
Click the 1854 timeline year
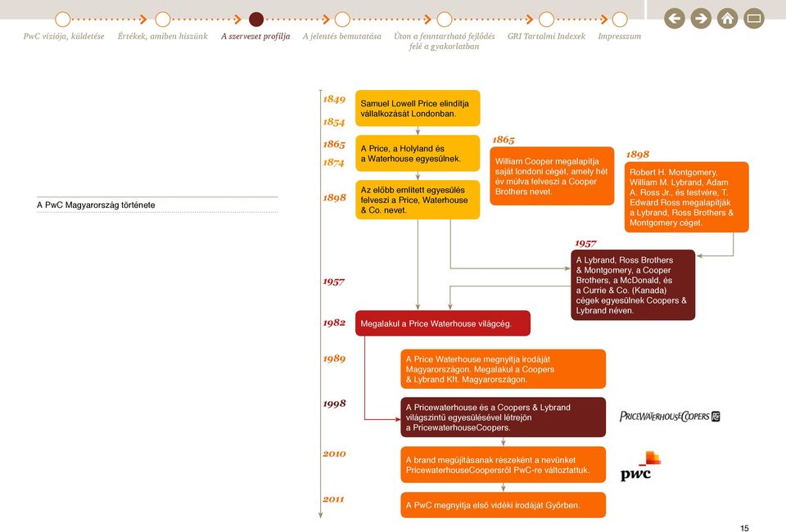334,122
